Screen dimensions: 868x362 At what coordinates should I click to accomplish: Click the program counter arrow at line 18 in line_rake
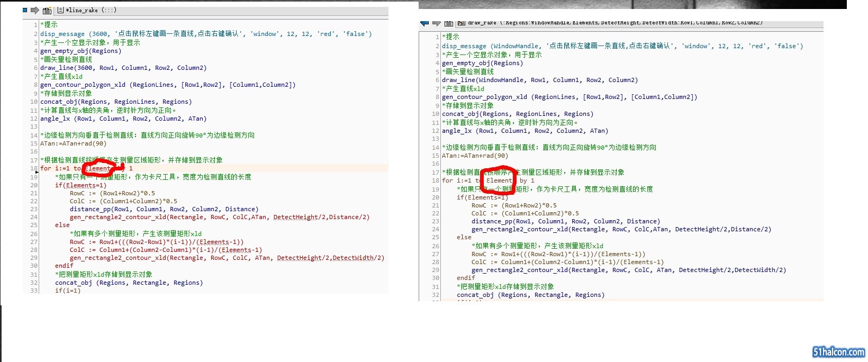[36, 171]
